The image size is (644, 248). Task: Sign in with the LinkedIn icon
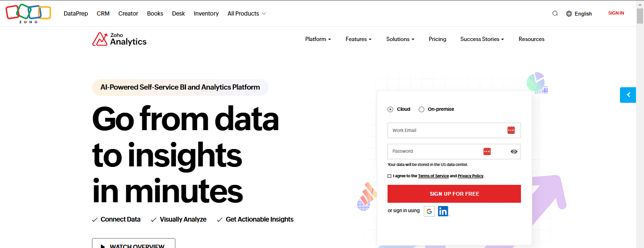click(x=443, y=211)
